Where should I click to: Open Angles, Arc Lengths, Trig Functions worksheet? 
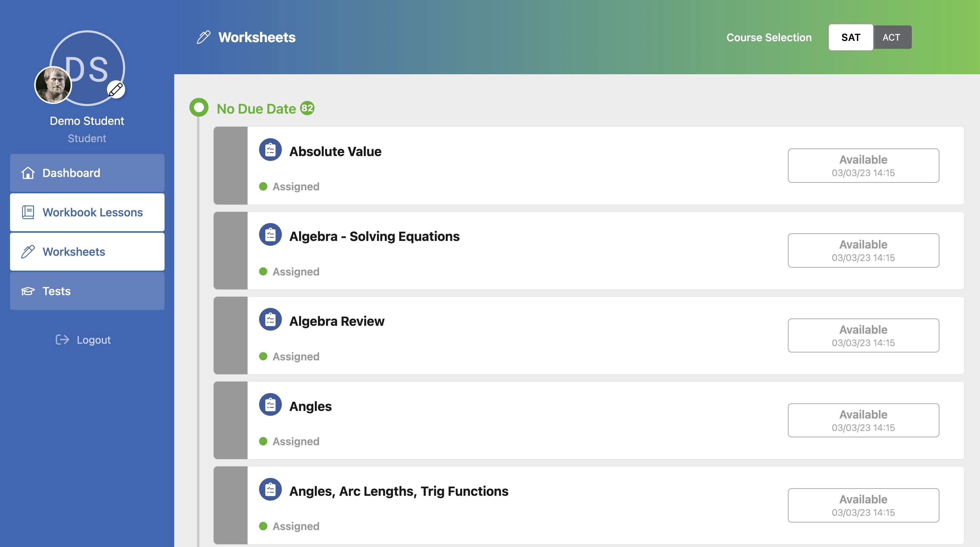coord(588,505)
